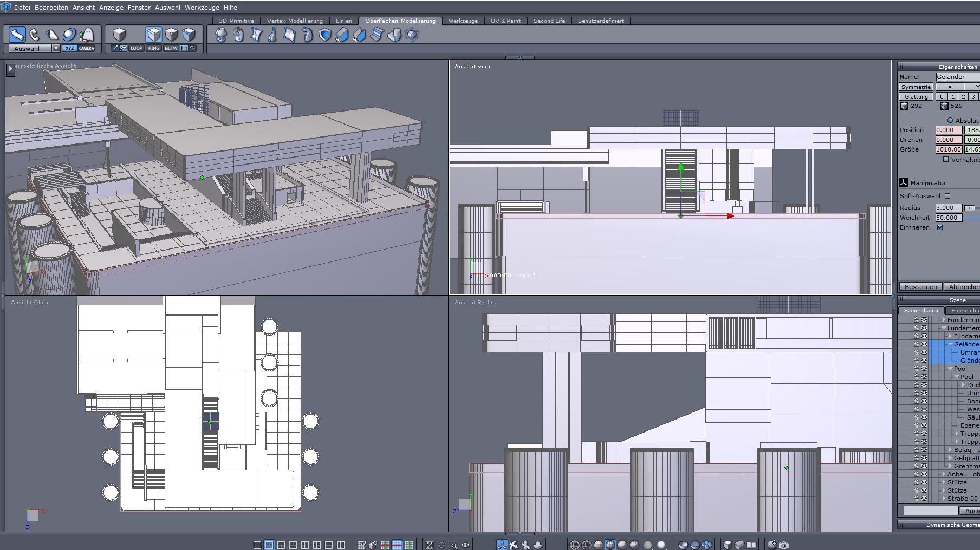Click the LOOP selection button
The image size is (980, 550).
[136, 48]
